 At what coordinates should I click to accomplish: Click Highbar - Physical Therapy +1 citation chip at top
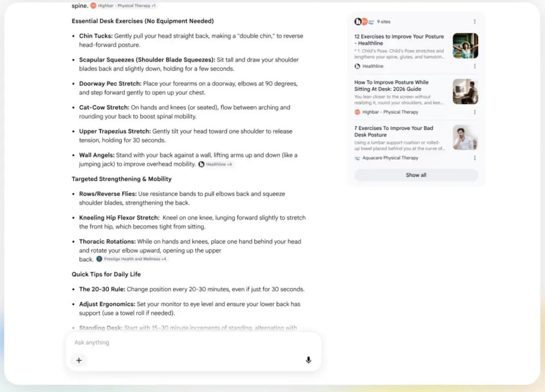(123, 6)
